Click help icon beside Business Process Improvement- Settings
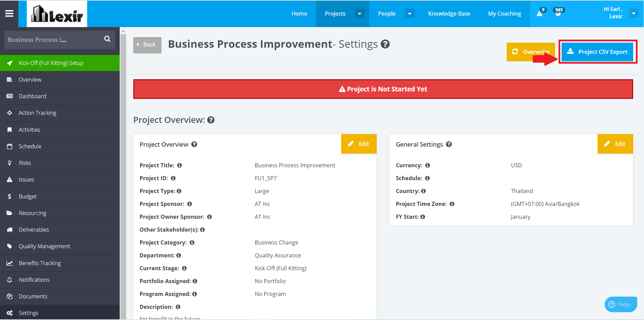 click(385, 44)
